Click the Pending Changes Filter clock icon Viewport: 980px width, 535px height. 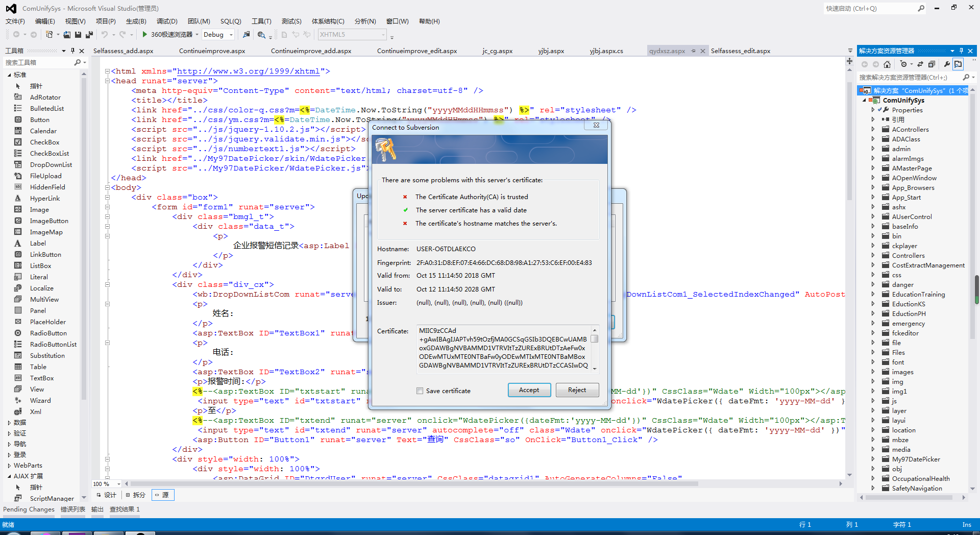click(x=904, y=64)
